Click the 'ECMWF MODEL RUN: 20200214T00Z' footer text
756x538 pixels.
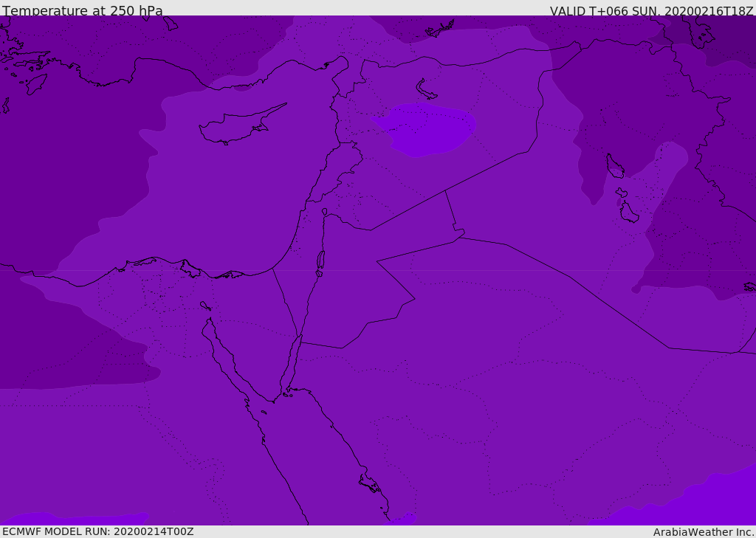[98, 531]
